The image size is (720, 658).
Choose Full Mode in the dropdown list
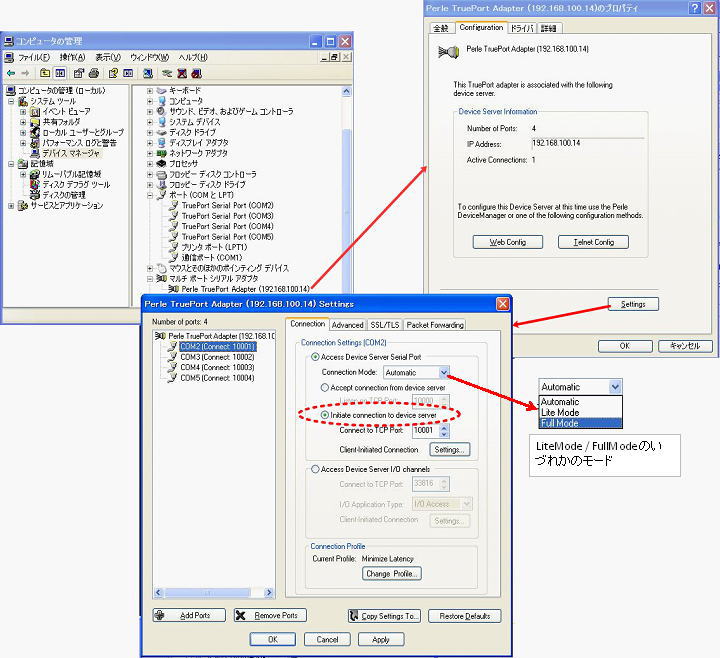[x=560, y=423]
